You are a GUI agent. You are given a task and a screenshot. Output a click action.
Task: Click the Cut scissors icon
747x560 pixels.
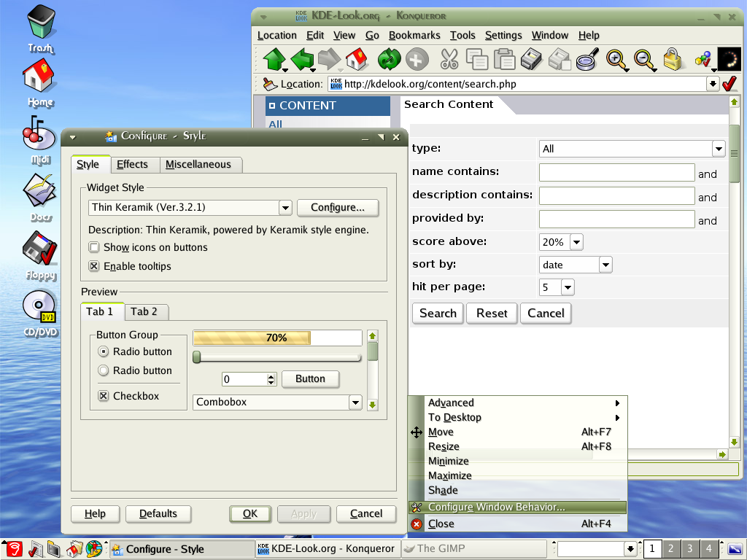[449, 60]
